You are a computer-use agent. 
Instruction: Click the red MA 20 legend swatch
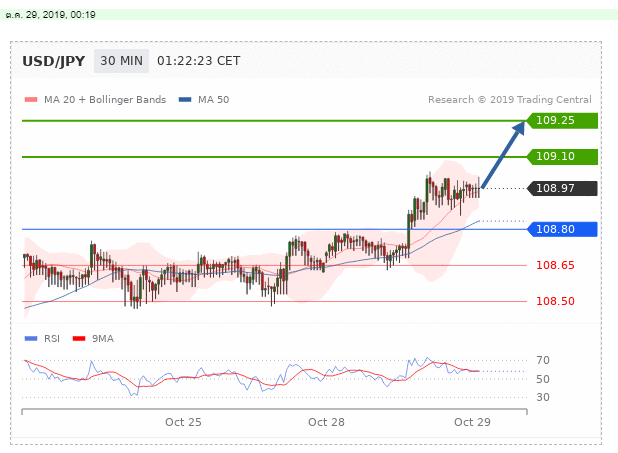[x=31, y=100]
